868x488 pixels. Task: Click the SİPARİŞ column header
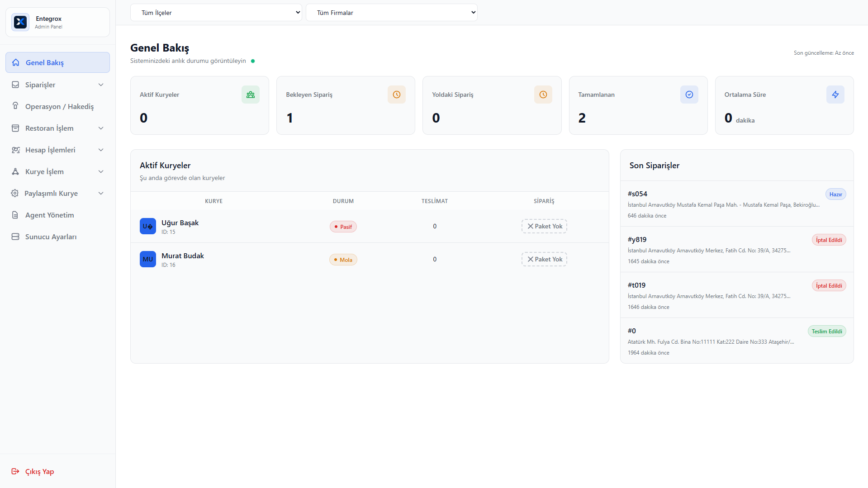pyautogui.click(x=544, y=201)
